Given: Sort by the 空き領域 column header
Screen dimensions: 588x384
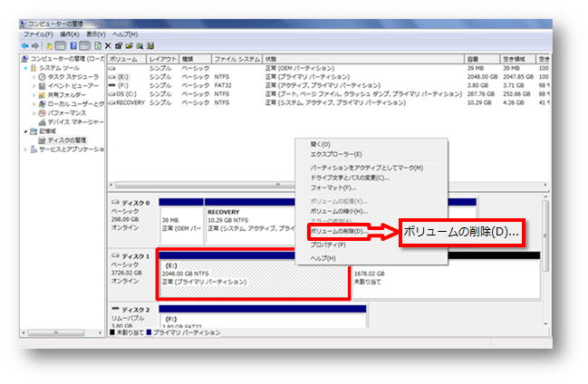Looking at the screenshot, I should (518, 59).
